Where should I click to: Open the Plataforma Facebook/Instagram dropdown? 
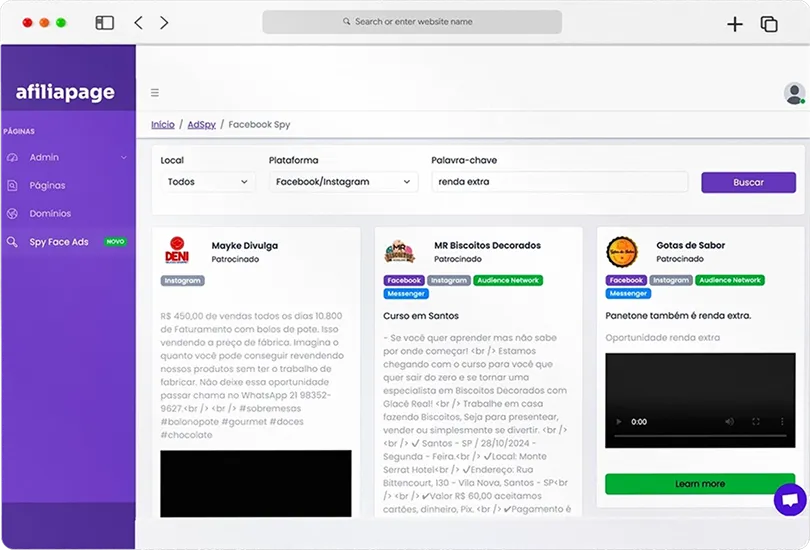pyautogui.click(x=343, y=182)
